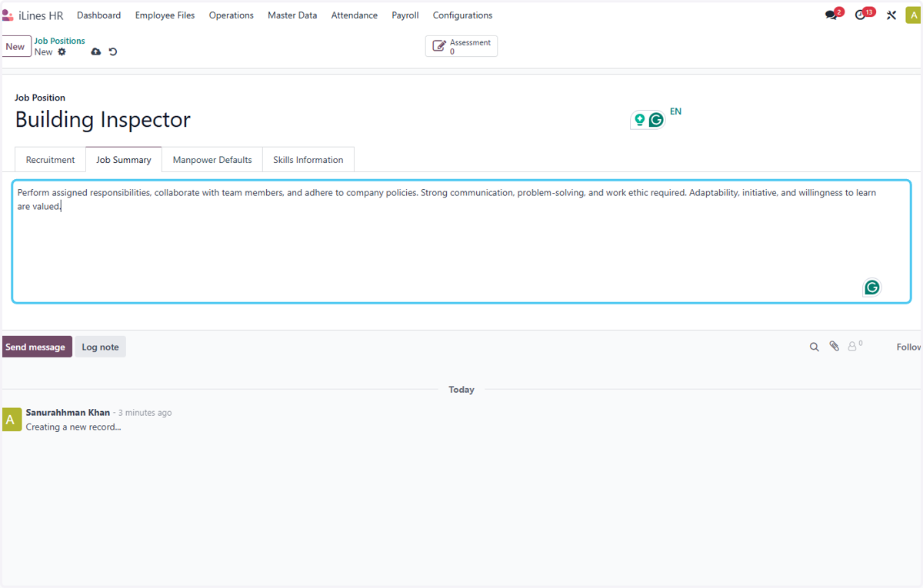Search messages with magnifier icon

point(815,347)
